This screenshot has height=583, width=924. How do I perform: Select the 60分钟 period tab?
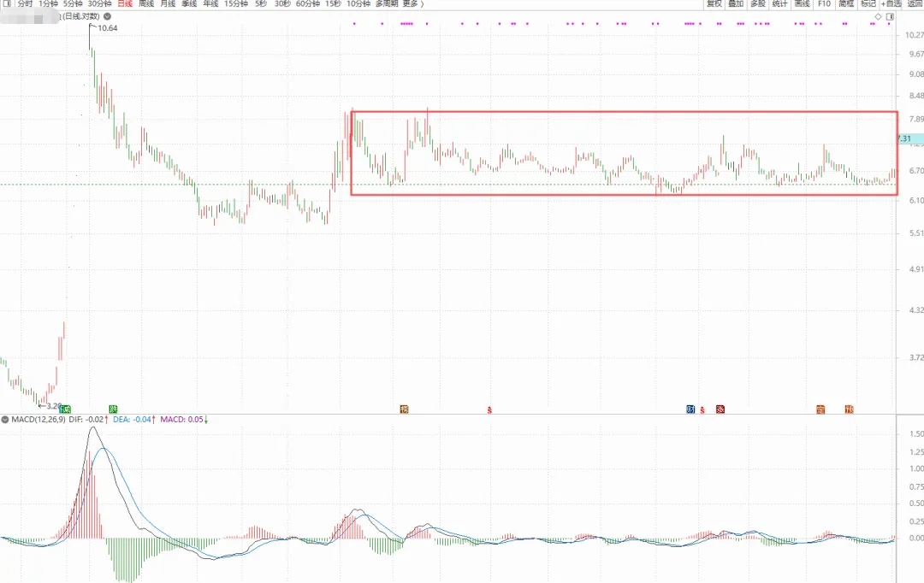[308, 3]
